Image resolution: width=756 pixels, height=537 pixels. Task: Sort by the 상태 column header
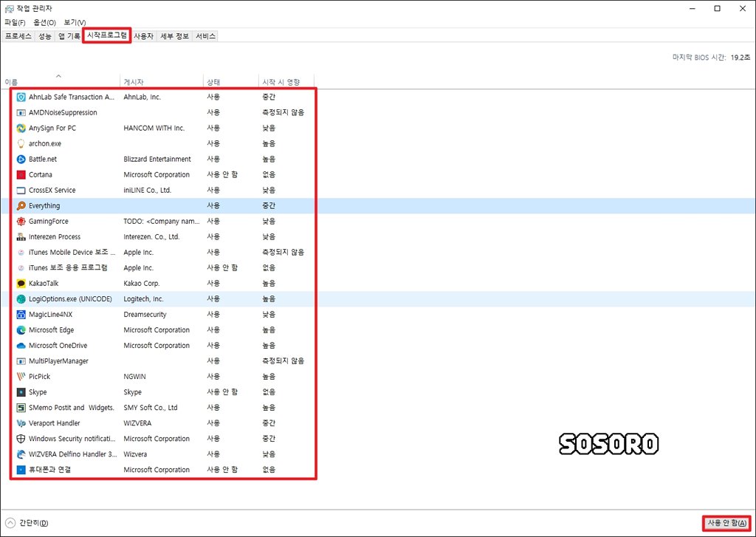click(231, 81)
